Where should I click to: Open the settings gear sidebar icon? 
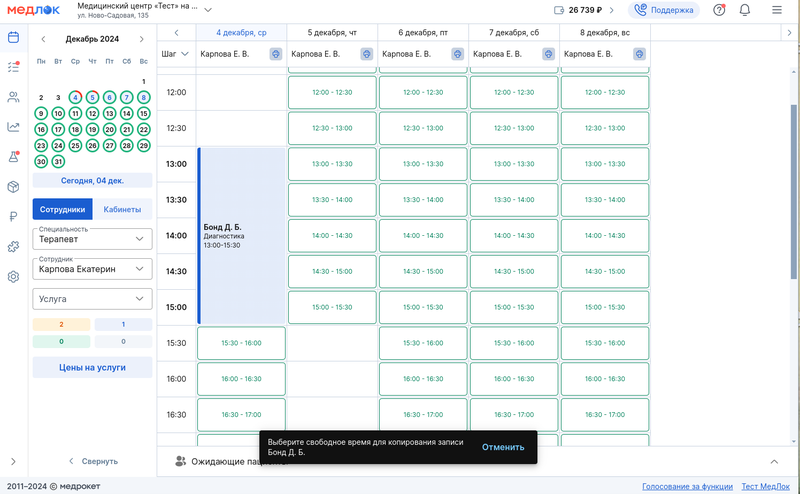click(x=13, y=277)
